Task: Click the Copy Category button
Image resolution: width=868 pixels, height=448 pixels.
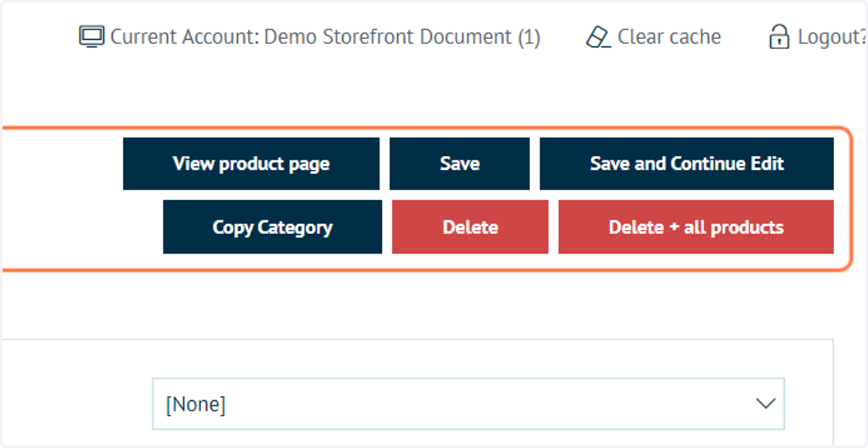Action: point(273,227)
